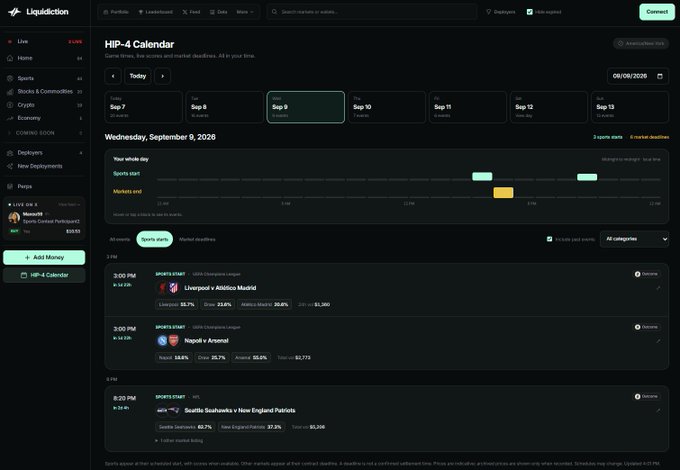Open the X Feed page

tap(191, 12)
